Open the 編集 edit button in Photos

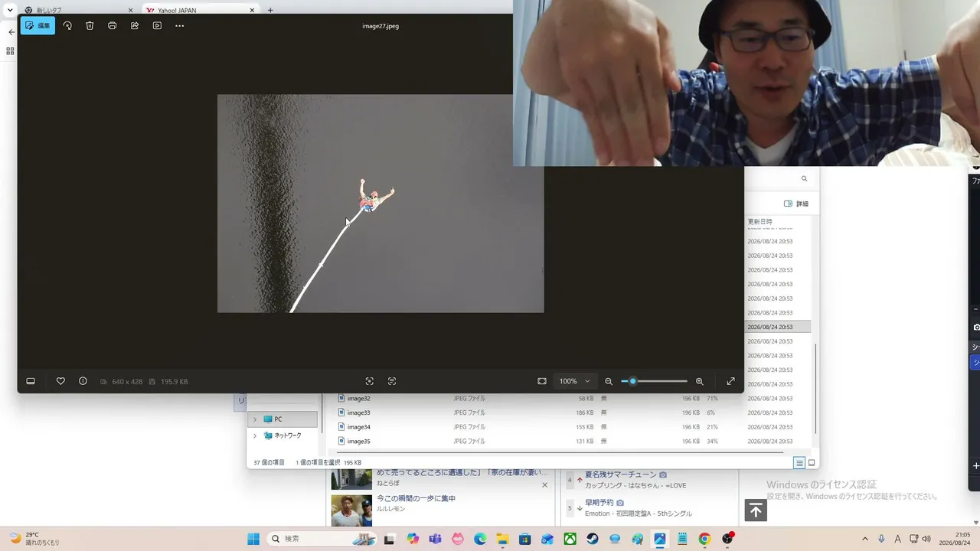[x=38, y=25]
